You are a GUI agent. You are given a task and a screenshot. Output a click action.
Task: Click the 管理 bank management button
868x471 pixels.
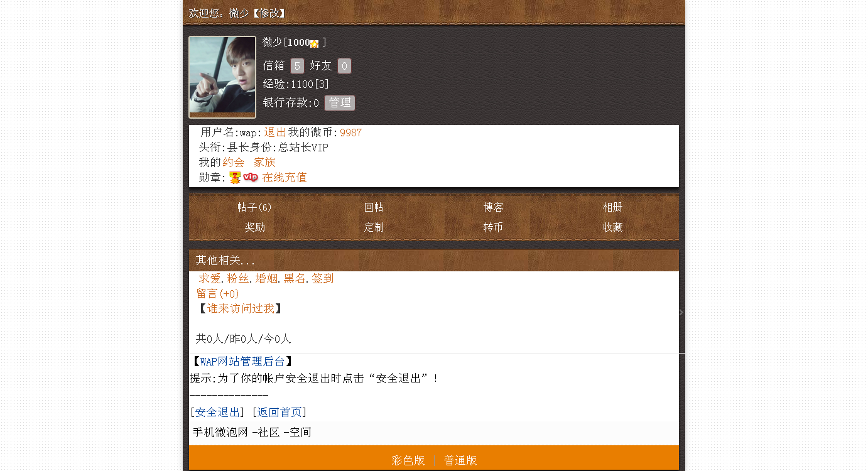tap(340, 103)
